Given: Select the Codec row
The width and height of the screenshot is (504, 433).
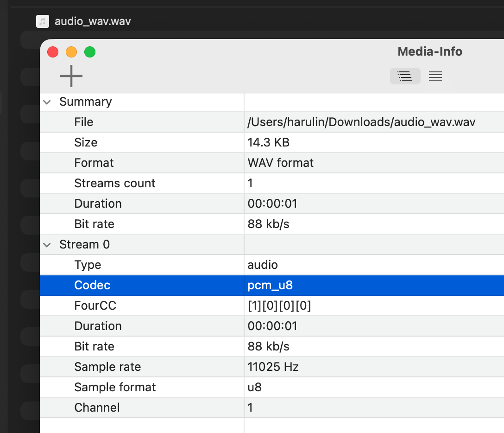Looking at the screenshot, I should (x=92, y=285).
